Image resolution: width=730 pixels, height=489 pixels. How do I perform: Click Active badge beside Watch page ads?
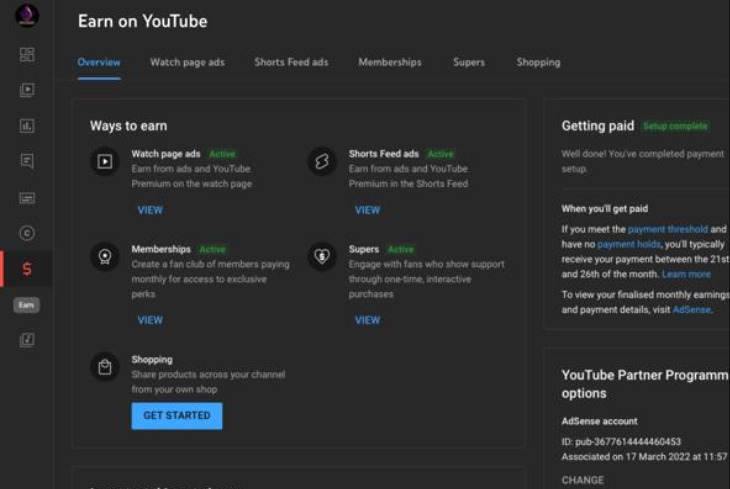222,154
